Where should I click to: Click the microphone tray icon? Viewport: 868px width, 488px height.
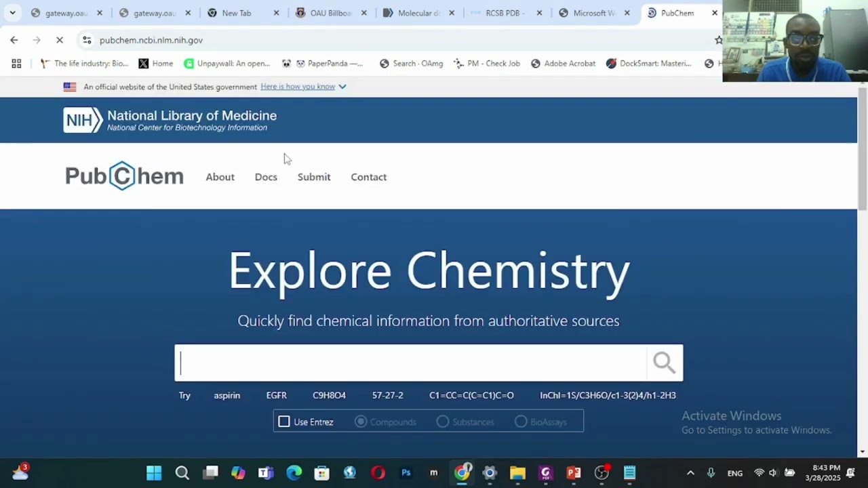click(711, 472)
